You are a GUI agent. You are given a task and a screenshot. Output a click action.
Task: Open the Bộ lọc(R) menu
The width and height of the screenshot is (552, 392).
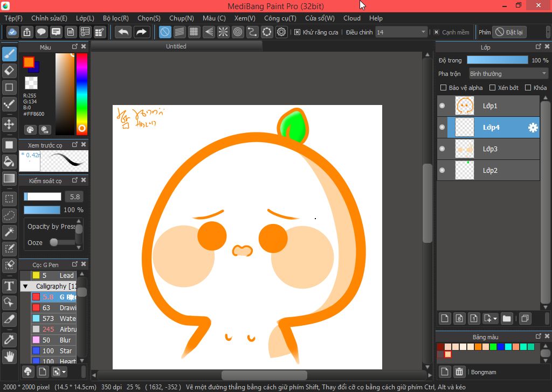tap(115, 18)
